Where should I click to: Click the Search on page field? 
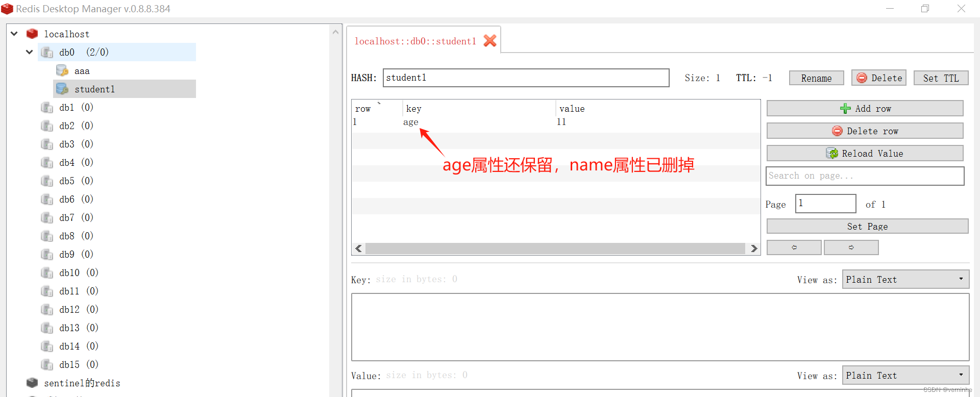click(865, 176)
